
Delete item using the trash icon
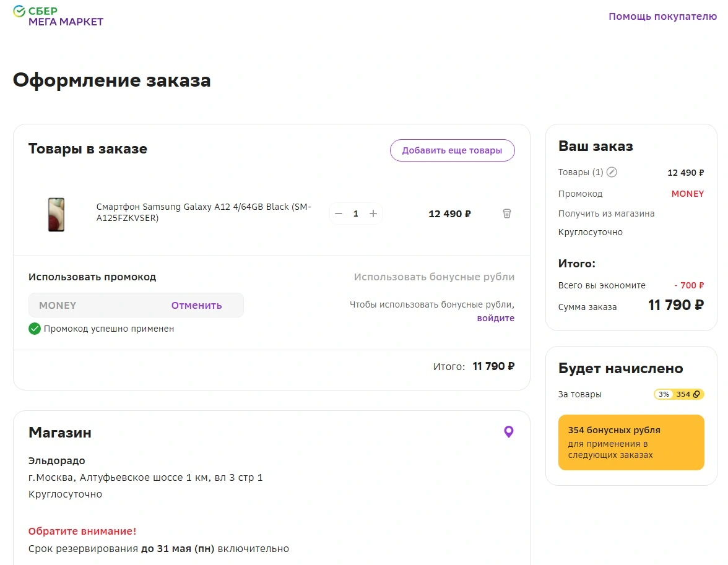click(x=506, y=213)
